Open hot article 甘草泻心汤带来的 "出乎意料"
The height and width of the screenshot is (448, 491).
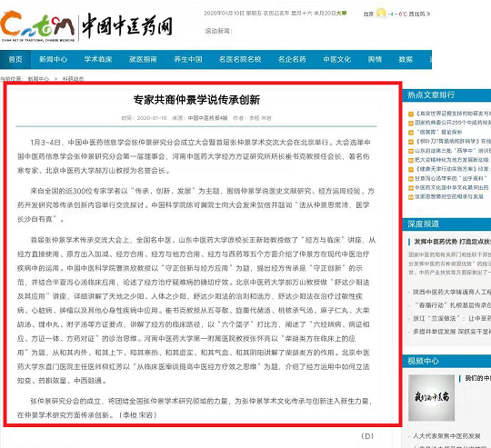451,178
